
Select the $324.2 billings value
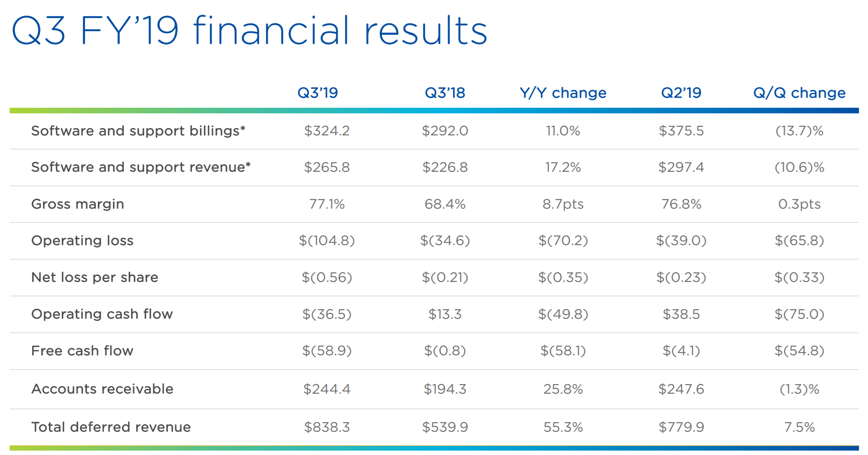pyautogui.click(x=327, y=131)
